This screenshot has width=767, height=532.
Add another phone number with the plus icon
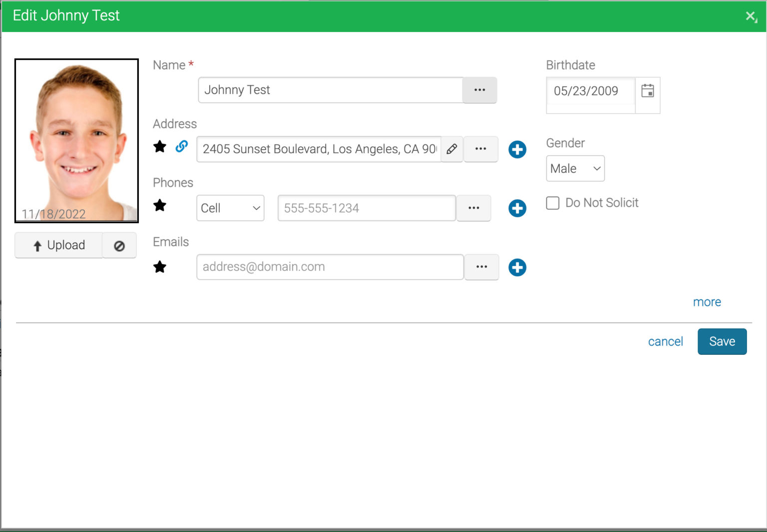tap(517, 208)
